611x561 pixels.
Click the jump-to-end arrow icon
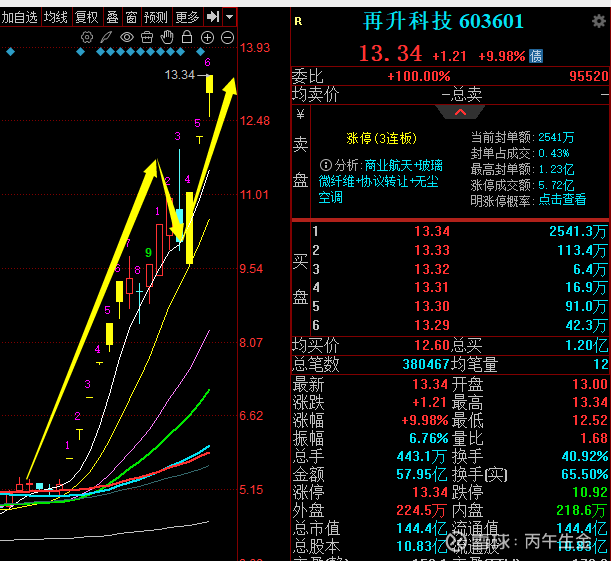click(x=213, y=17)
